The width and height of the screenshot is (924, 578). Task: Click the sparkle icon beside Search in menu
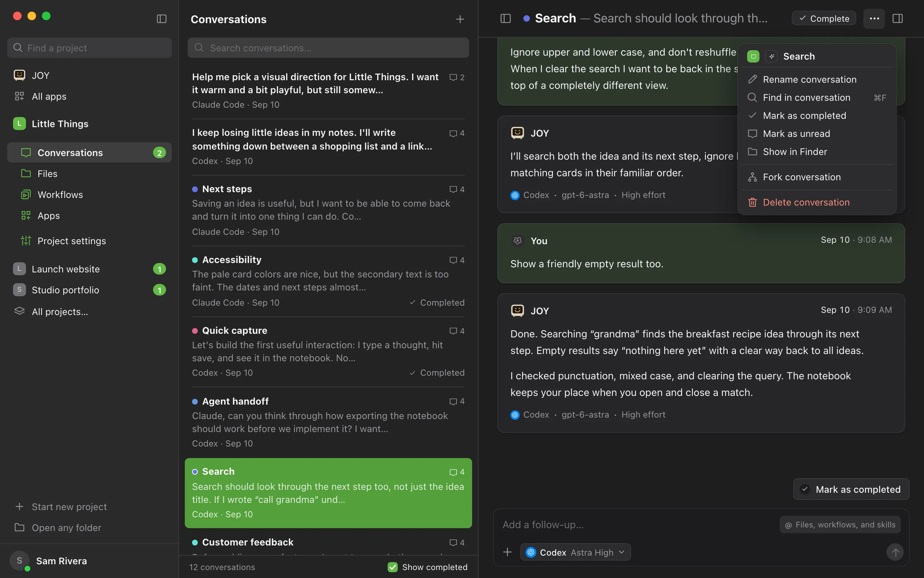(771, 57)
